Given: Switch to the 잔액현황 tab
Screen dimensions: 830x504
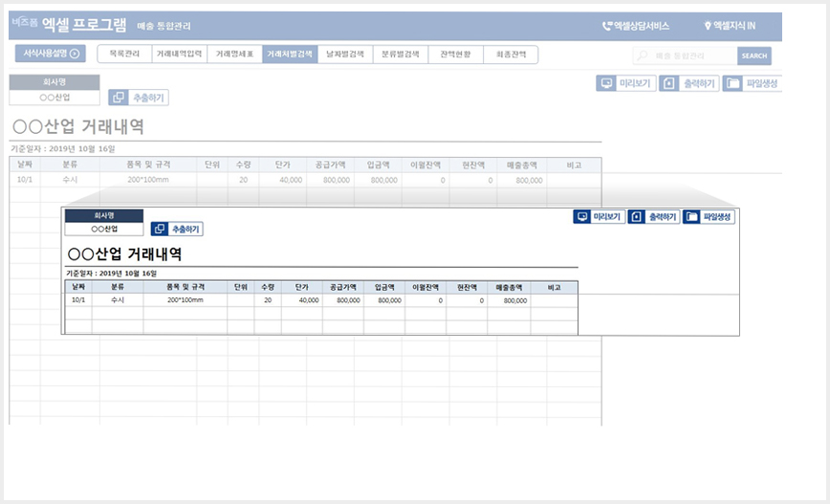Looking at the screenshot, I should pos(455,54).
